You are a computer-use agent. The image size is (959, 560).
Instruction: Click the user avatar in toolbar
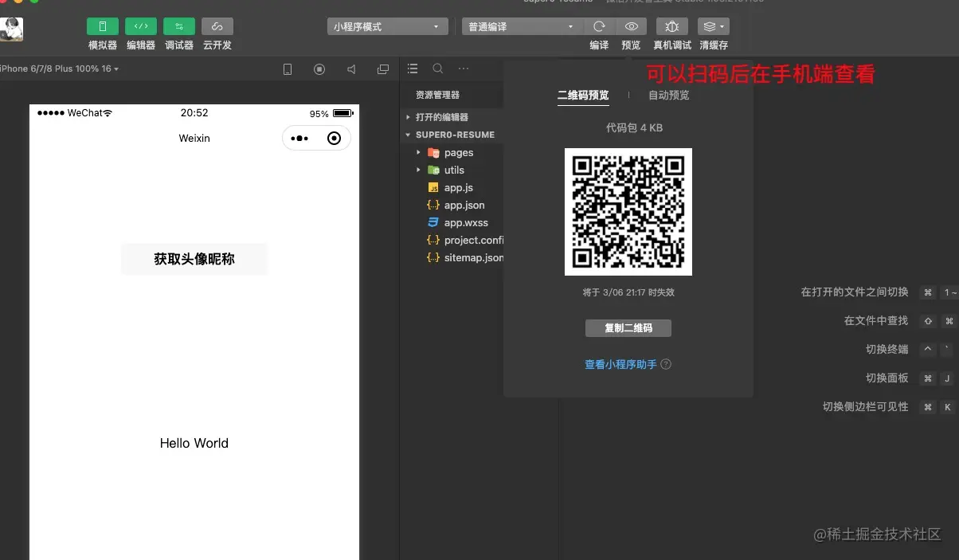click(11, 29)
